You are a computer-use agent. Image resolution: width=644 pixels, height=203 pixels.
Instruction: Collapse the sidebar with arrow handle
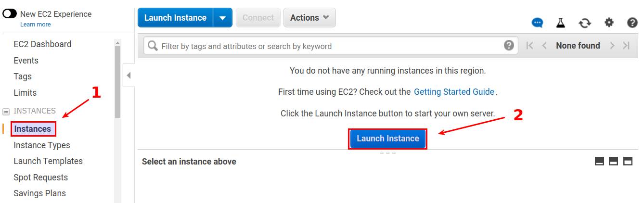pyautogui.click(x=129, y=76)
